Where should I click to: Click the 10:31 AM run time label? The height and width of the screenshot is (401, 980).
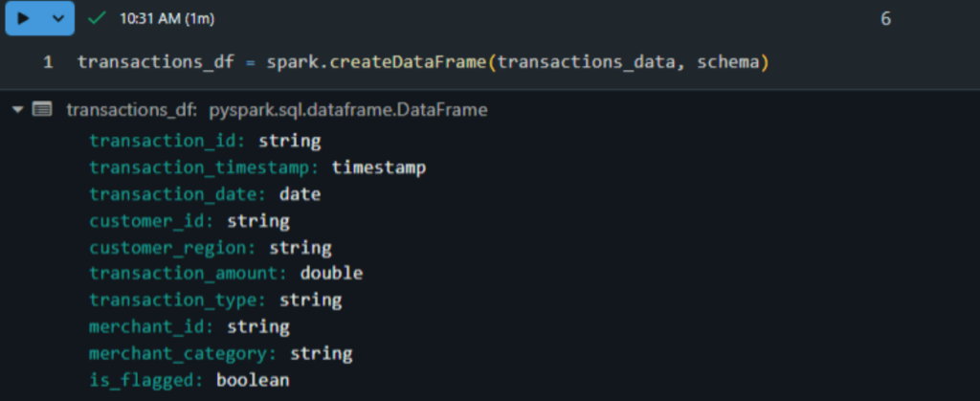point(167,19)
